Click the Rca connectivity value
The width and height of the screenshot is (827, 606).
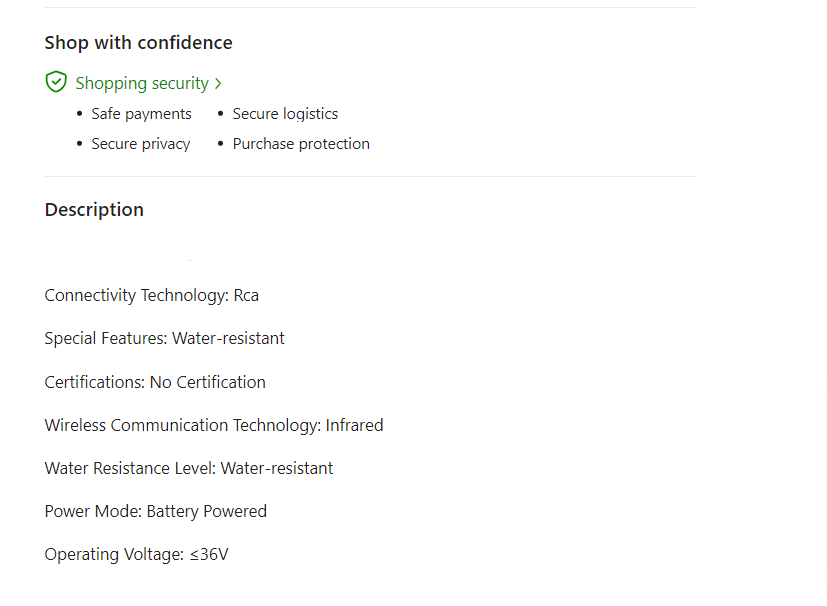coord(246,295)
